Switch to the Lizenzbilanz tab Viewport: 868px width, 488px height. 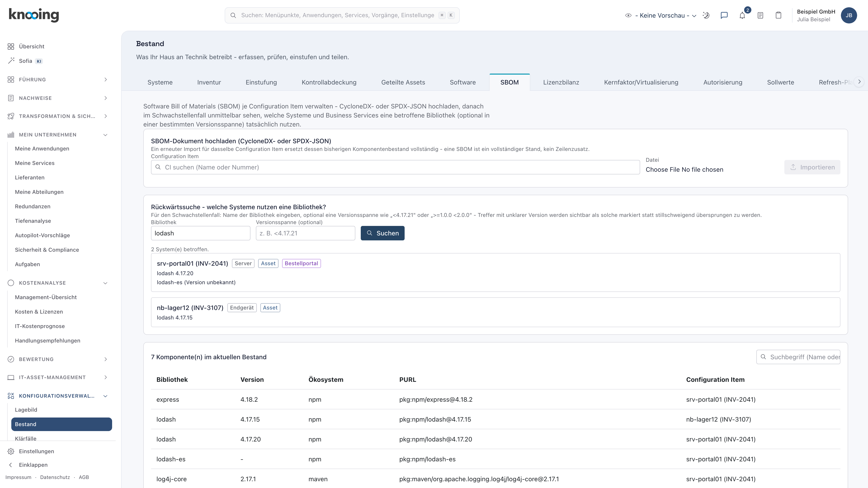point(561,82)
